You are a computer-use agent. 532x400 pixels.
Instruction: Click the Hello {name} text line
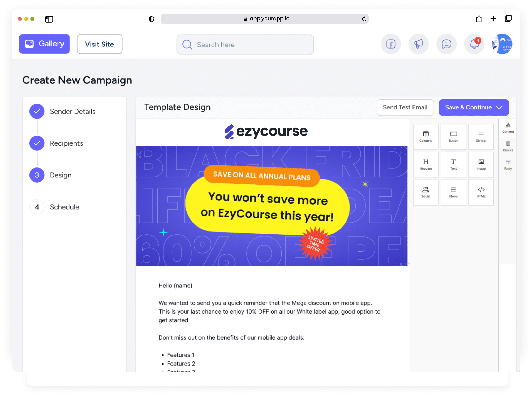176,286
